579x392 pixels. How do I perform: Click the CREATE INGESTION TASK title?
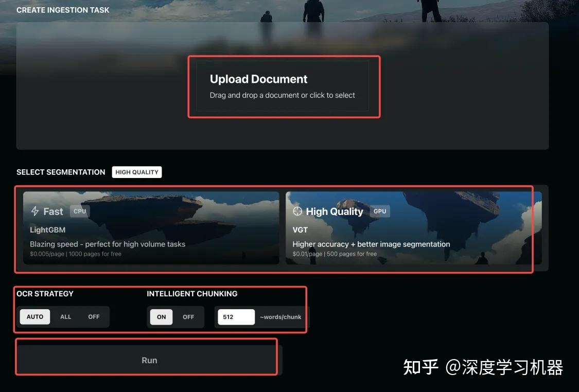tap(62, 10)
